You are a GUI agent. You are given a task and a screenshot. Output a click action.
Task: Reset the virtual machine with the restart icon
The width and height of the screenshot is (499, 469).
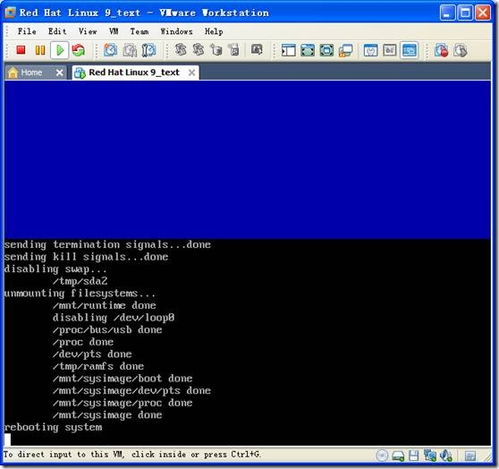click(79, 50)
